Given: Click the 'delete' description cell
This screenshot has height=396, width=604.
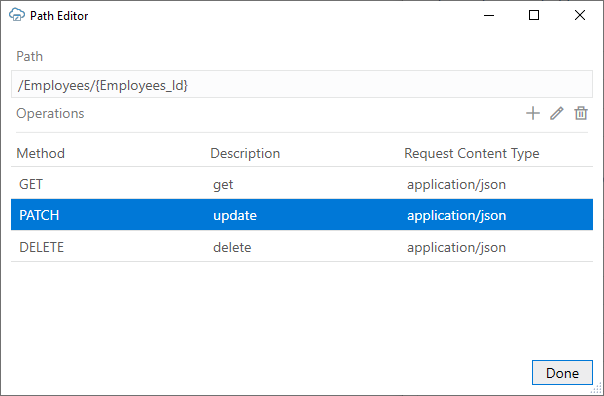Looking at the screenshot, I should pos(232,247).
